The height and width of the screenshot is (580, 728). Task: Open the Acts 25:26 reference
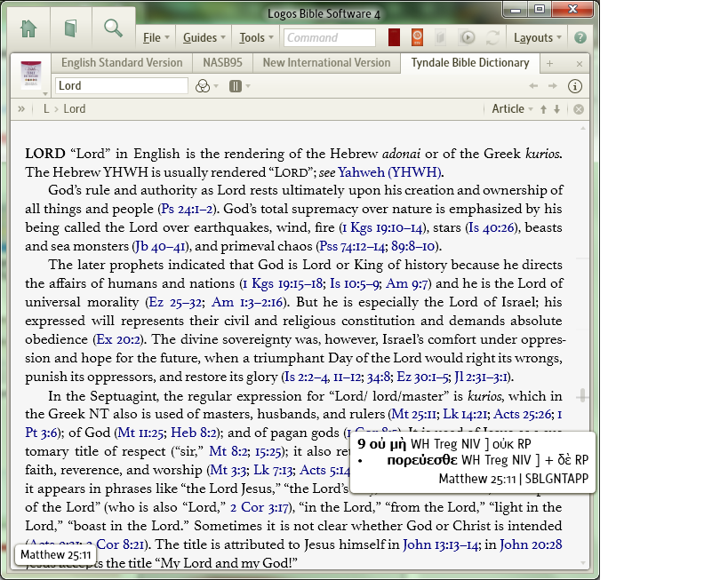click(523, 414)
